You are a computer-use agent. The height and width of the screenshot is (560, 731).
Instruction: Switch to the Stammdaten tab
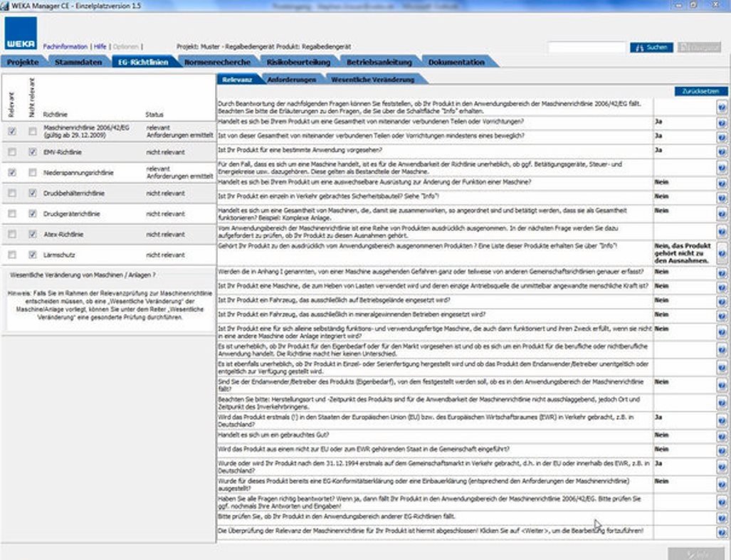[x=78, y=62]
